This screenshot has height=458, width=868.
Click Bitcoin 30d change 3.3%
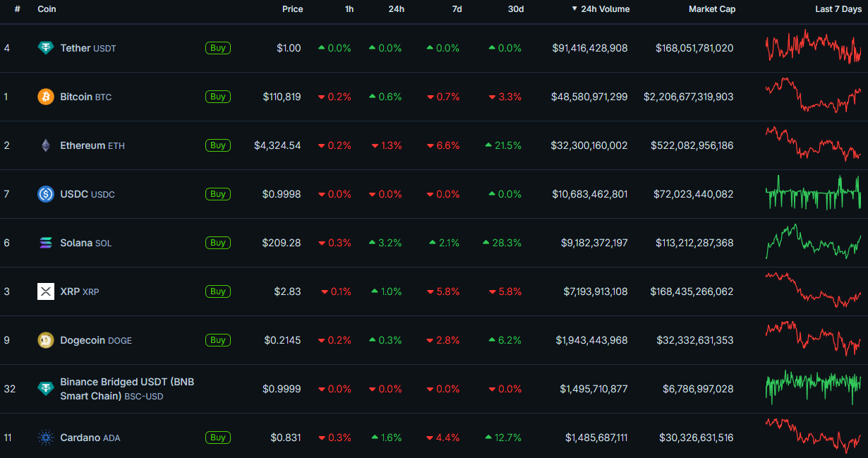505,97
